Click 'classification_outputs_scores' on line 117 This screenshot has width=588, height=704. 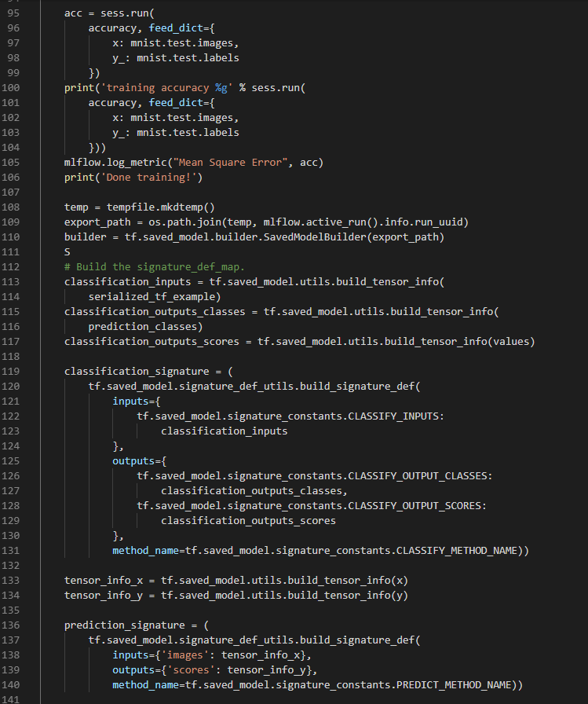[x=152, y=341]
